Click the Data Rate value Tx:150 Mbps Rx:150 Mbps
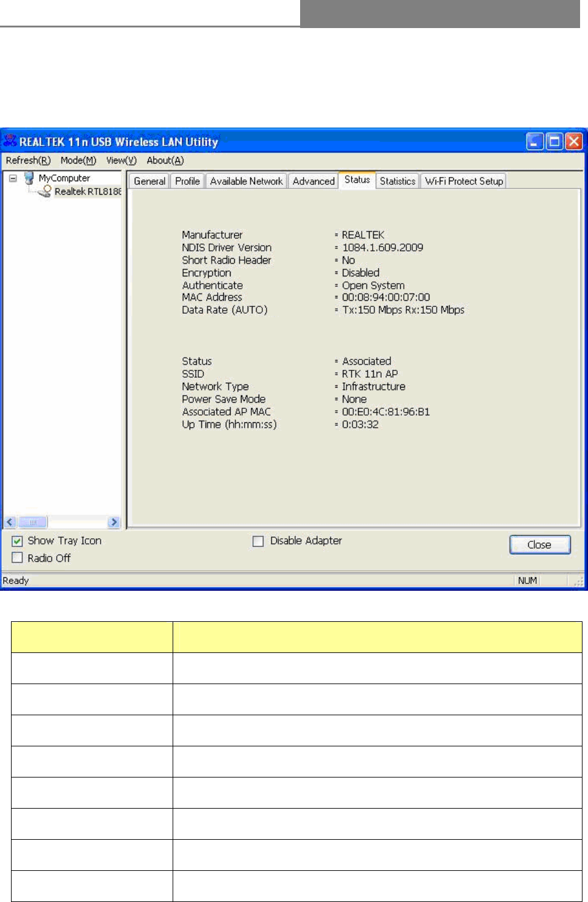 403,310
